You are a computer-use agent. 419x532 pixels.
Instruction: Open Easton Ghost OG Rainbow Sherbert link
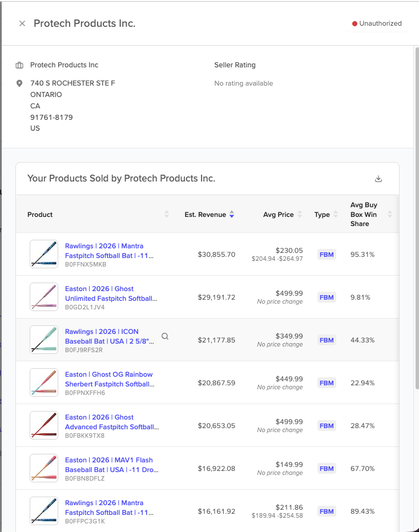[110, 379]
